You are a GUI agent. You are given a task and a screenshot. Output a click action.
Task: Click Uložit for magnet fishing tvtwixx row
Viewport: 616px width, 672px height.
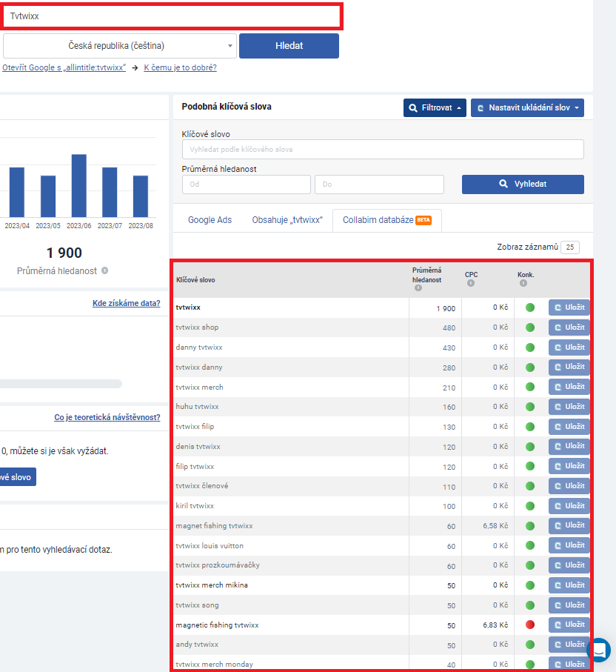tap(569, 525)
